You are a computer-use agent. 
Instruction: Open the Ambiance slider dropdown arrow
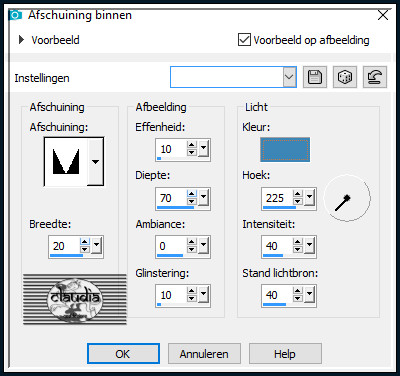click(x=203, y=245)
